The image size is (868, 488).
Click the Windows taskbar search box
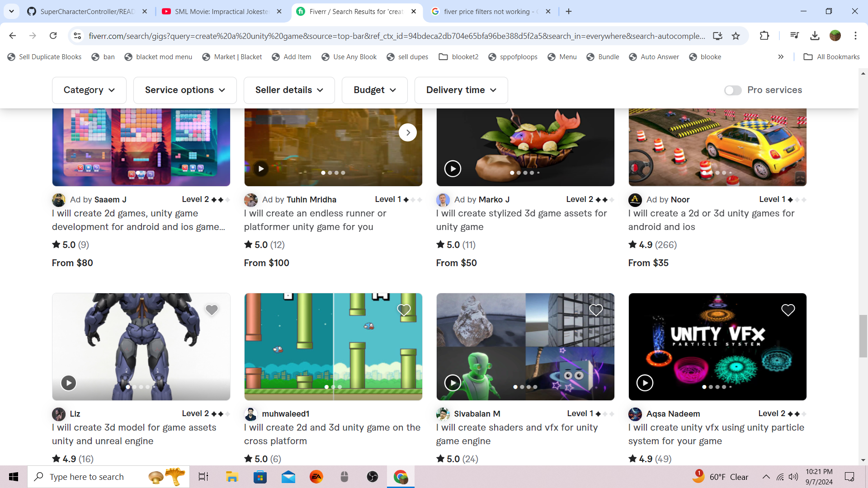pyautogui.click(x=87, y=477)
